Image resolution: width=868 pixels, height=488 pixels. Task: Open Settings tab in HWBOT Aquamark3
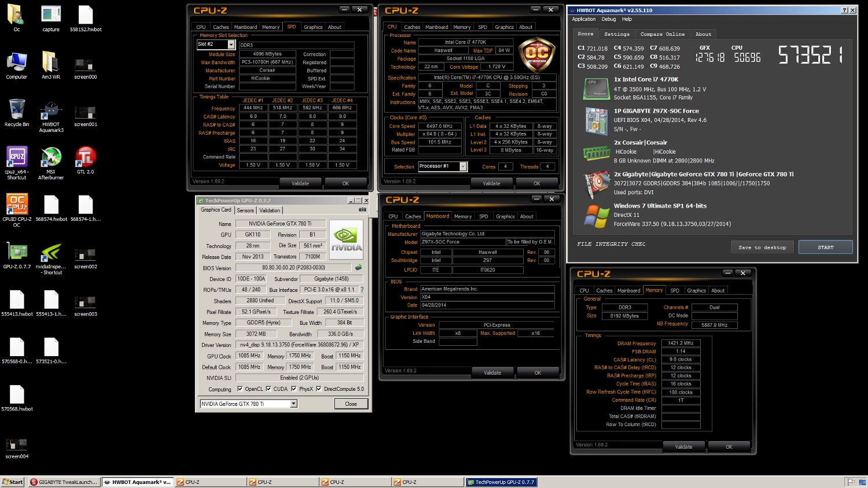617,34
